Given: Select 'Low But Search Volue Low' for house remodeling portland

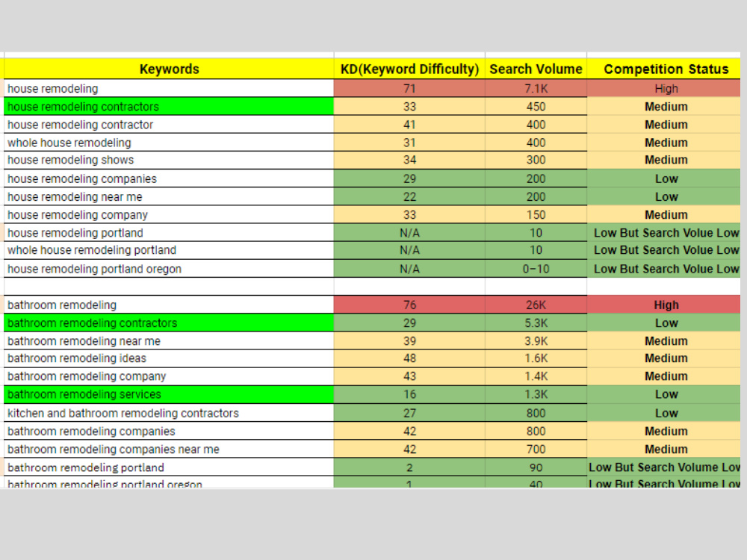Looking at the screenshot, I should click(664, 233).
